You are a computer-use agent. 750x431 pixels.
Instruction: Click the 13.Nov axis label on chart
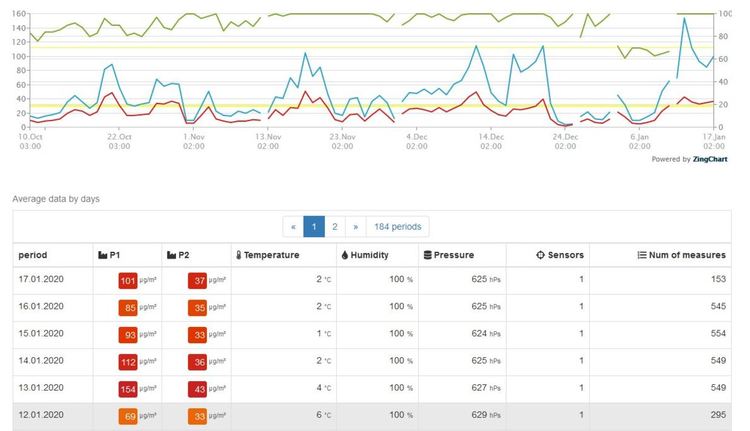coord(268,142)
